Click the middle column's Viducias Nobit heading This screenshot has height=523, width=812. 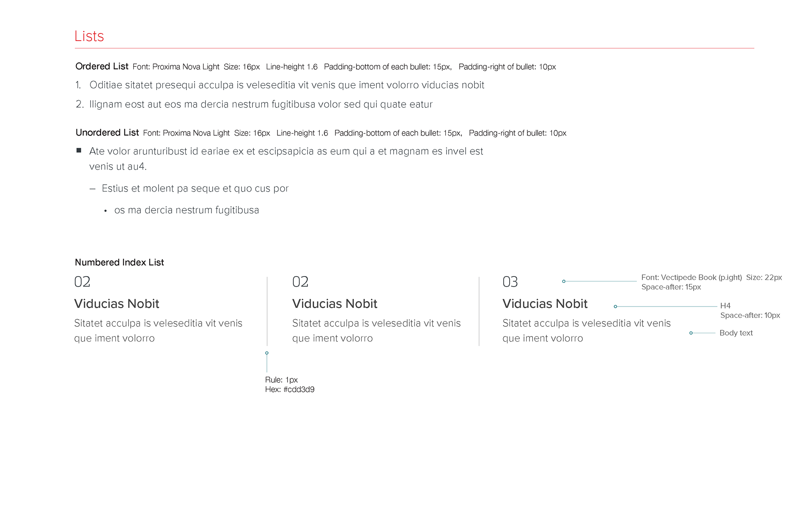pyautogui.click(x=335, y=304)
